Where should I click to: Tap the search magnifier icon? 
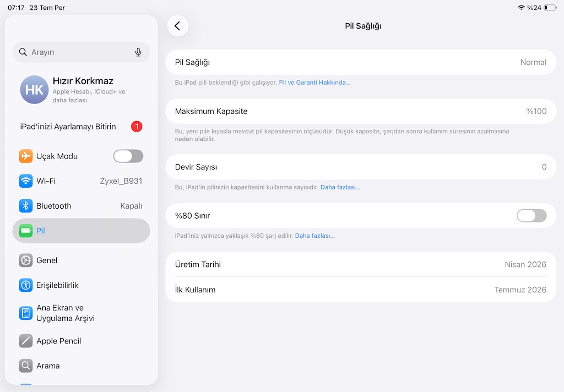23,52
